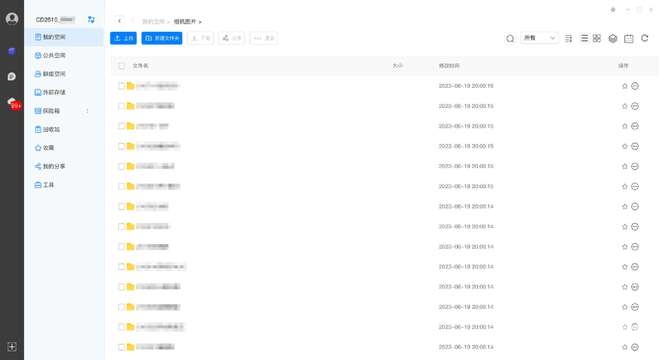The width and height of the screenshot is (660, 360).
Task: Check the seventh folder's checkbox
Action: click(122, 206)
